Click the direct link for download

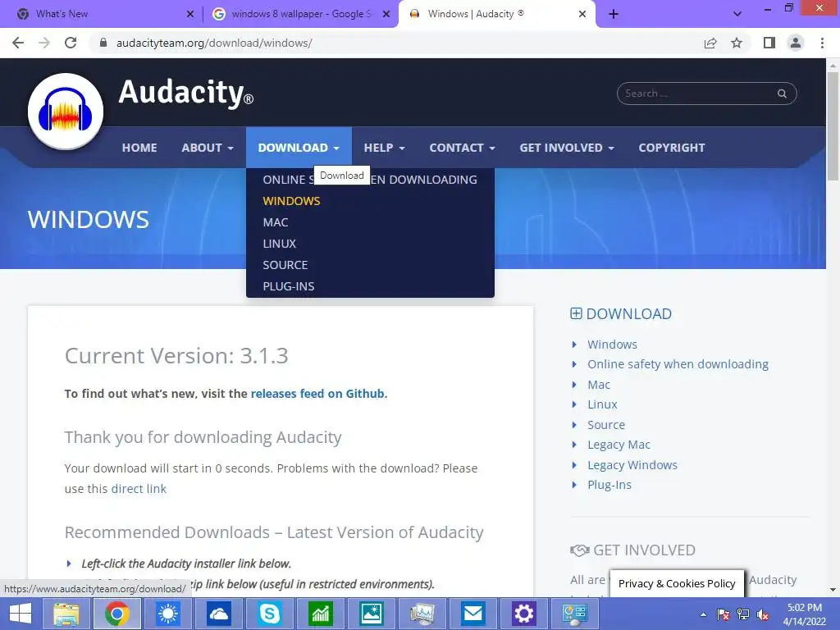pyautogui.click(x=139, y=489)
